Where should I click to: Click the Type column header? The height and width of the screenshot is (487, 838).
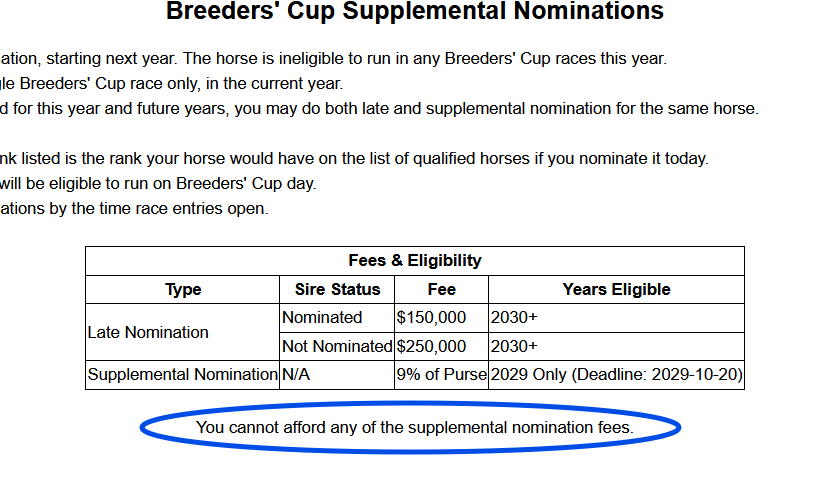coord(183,289)
